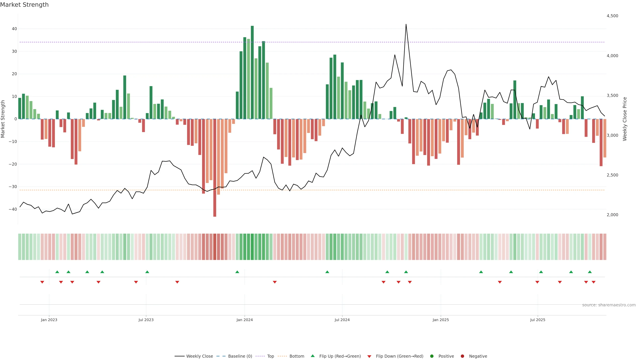The width and height of the screenshot is (644, 362).
Task: Click the dark red Negative legend circle
Action: [462, 356]
